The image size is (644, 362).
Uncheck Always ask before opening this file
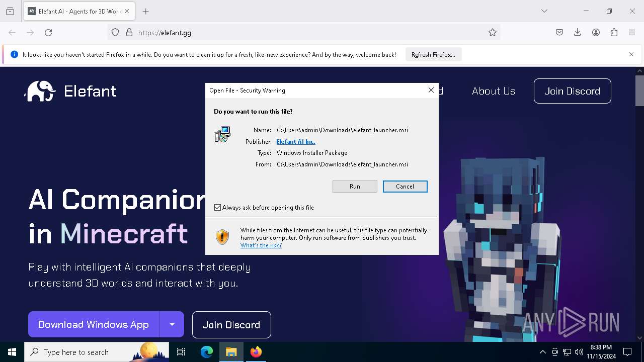click(217, 207)
